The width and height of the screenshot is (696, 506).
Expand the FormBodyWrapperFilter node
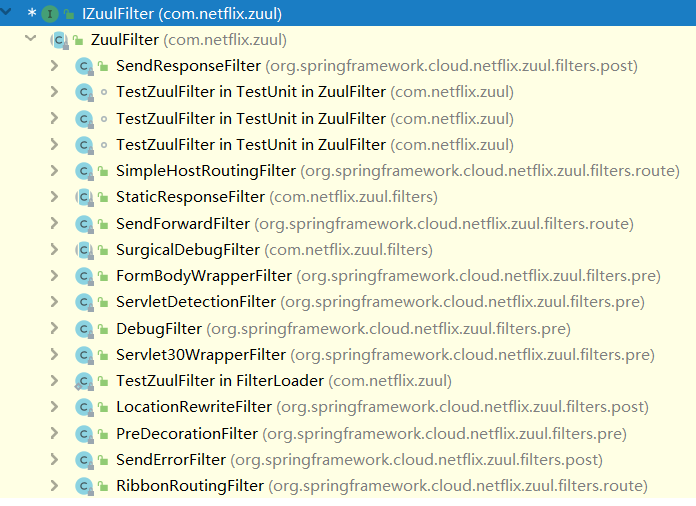coord(55,276)
